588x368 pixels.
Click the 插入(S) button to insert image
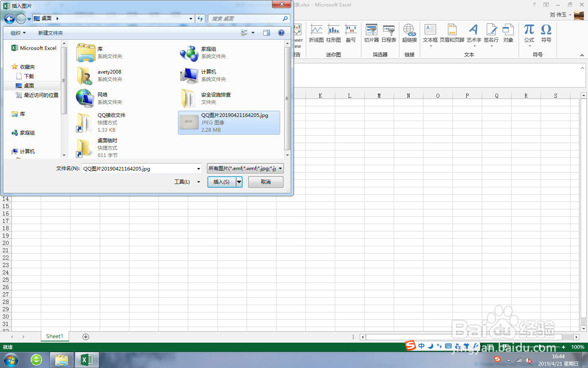coord(222,182)
